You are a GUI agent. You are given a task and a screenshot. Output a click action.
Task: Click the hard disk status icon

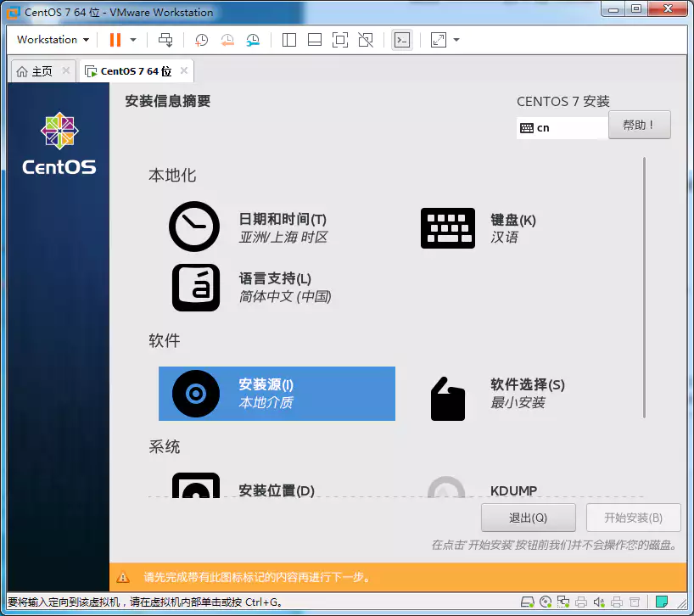coord(529,602)
